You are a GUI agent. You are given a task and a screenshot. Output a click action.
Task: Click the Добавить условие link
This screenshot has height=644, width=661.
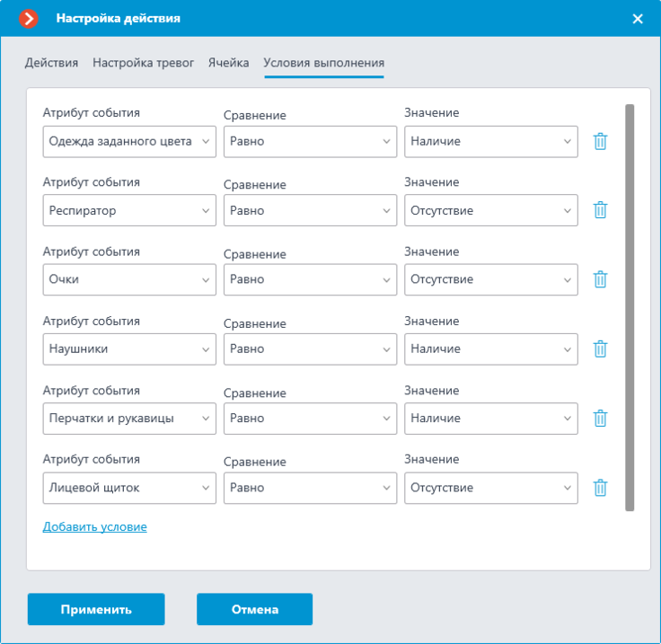pyautogui.click(x=95, y=527)
